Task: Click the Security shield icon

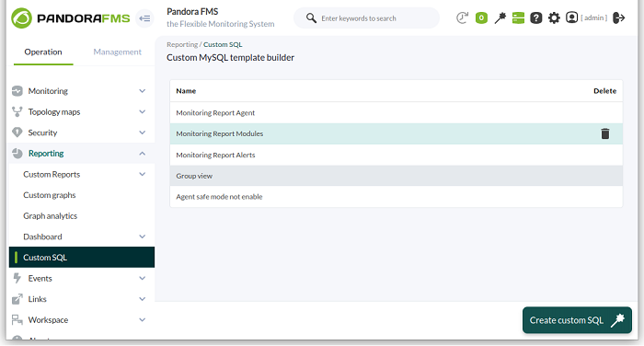Action: coord(17,133)
